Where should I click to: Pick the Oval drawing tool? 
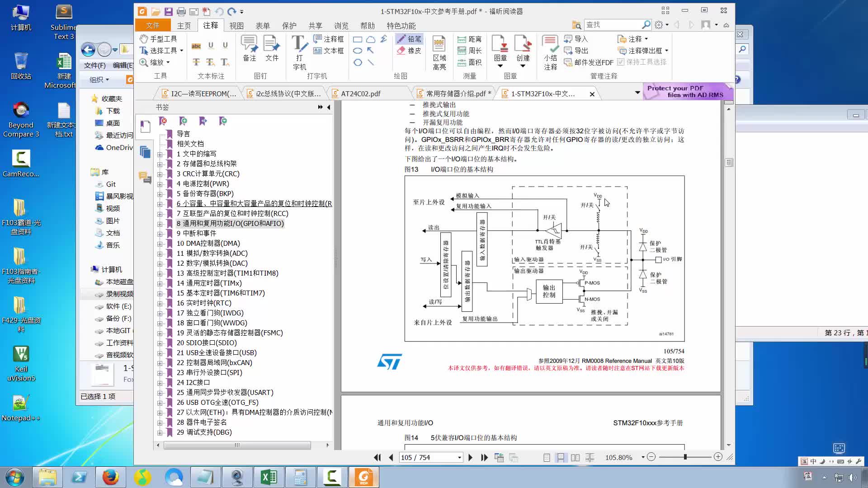(358, 51)
